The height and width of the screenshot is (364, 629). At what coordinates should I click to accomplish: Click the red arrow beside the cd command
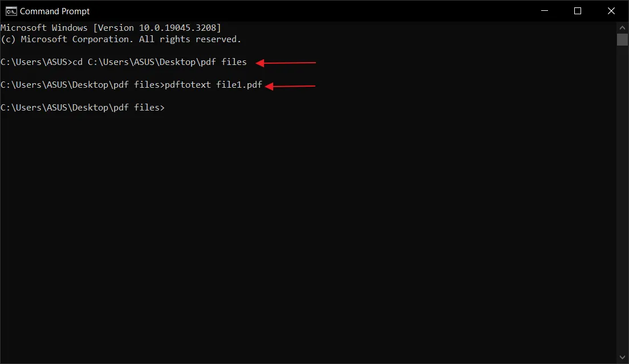285,63
